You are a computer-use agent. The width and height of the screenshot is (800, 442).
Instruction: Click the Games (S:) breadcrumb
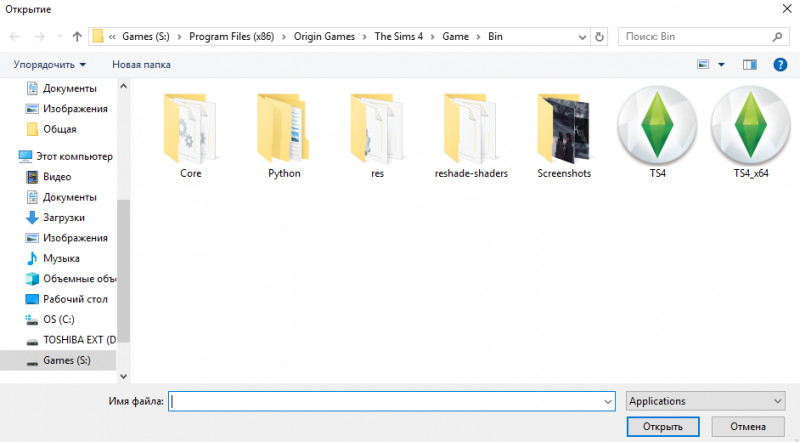pyautogui.click(x=145, y=37)
